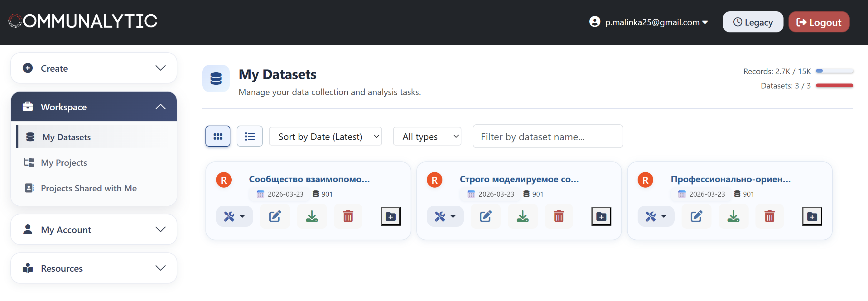Add the Сообщество dataset to a project folder
868x301 pixels.
click(390, 216)
